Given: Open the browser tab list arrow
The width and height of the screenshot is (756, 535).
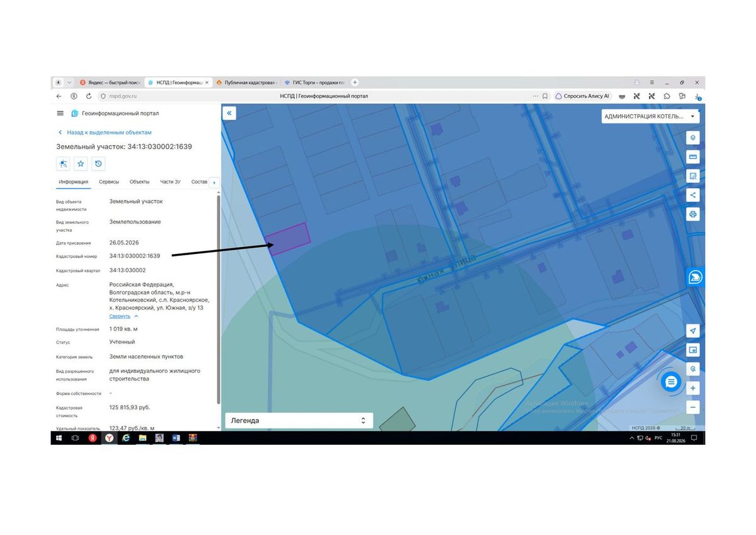Looking at the screenshot, I should tap(69, 83).
